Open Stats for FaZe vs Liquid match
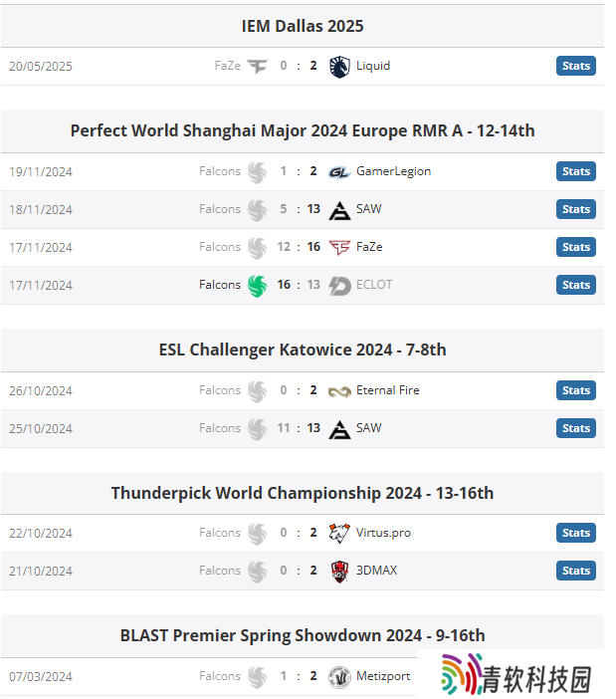Image resolution: width=616 pixels, height=699 pixels. coord(575,66)
